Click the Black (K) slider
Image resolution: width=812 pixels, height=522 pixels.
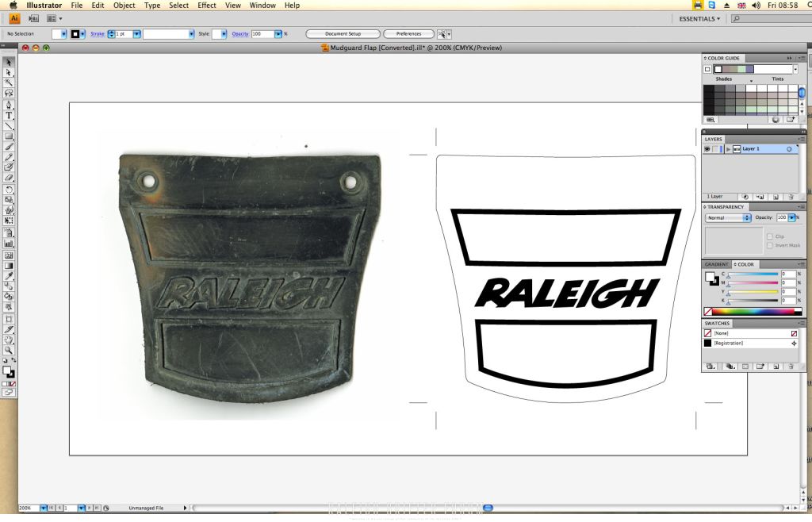click(x=753, y=301)
